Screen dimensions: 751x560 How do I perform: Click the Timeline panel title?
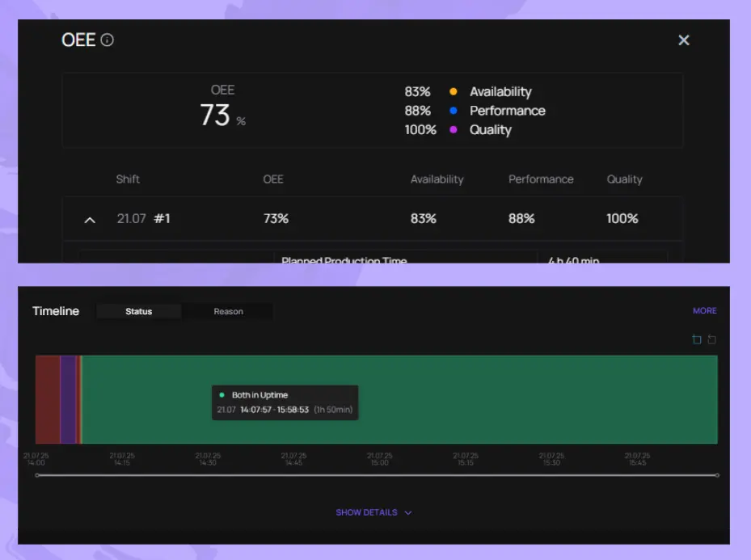coord(56,311)
